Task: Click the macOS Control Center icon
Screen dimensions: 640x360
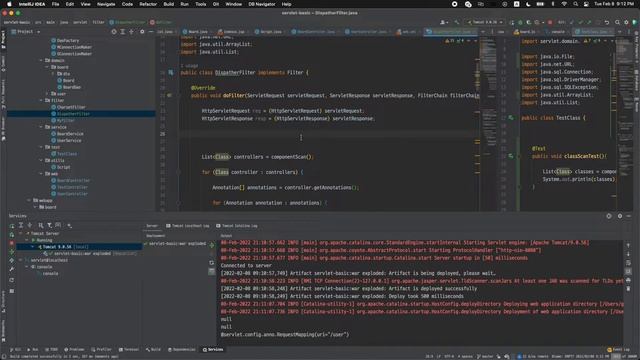Action: coord(586,4)
